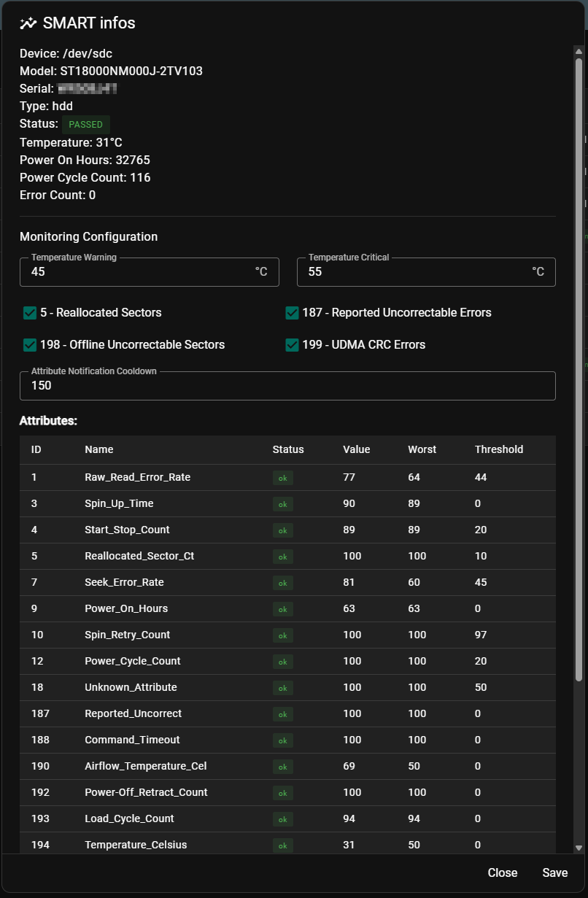This screenshot has width=588, height=898.
Task: Click the Threshold column header
Action: (x=498, y=449)
